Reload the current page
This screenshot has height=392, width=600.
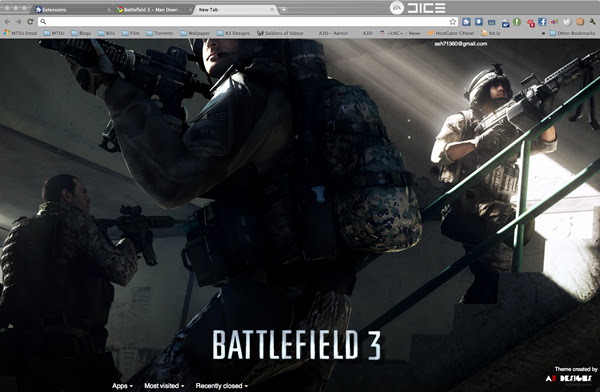pyautogui.click(x=30, y=22)
